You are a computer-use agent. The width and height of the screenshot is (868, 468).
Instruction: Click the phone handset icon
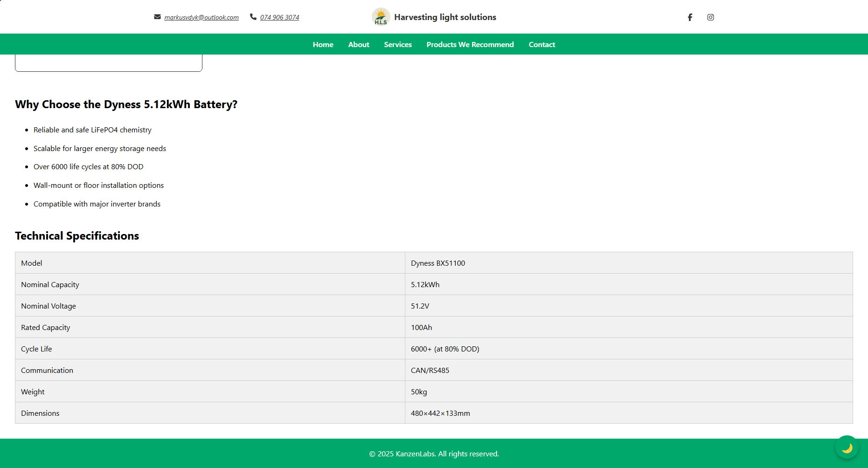[x=253, y=17]
